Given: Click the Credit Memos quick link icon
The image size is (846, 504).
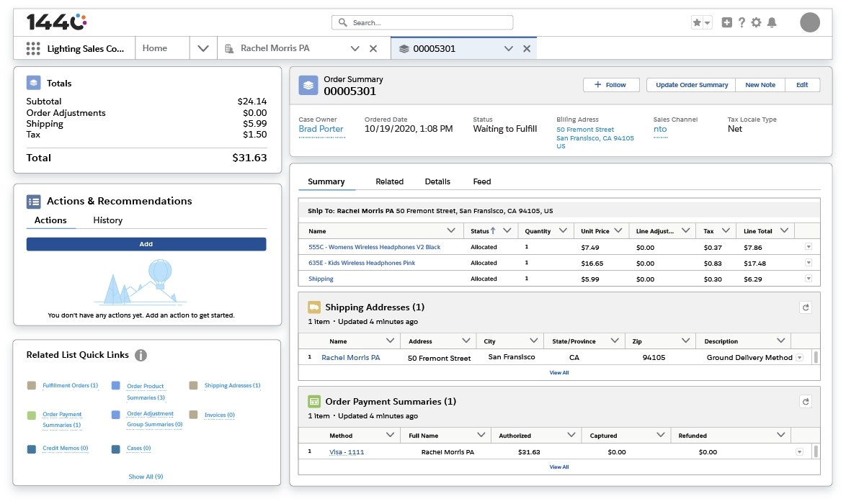Looking at the screenshot, I should (x=31, y=449).
